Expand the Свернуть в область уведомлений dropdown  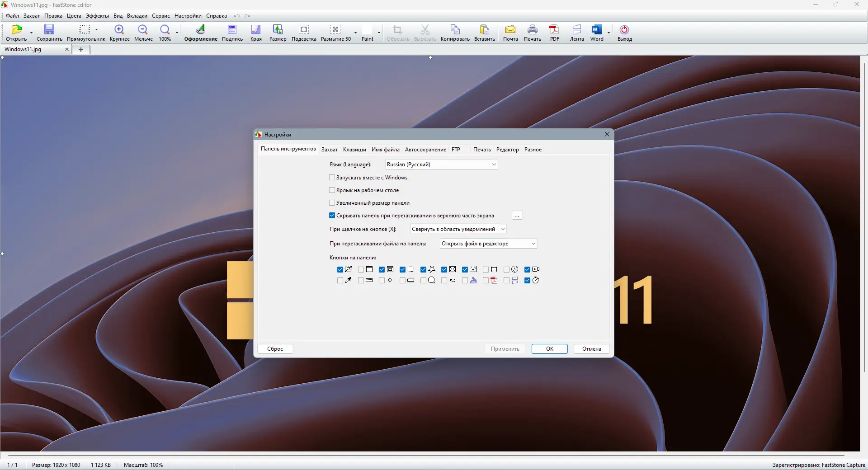458,229
